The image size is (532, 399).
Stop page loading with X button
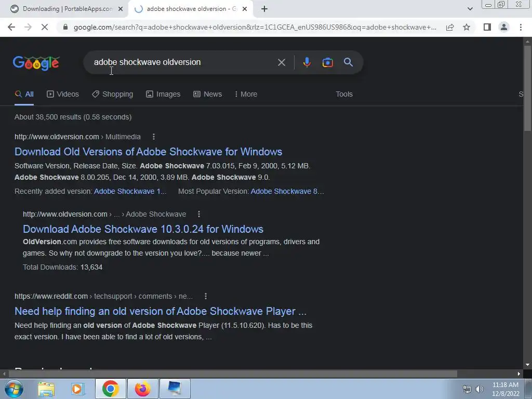click(x=45, y=27)
